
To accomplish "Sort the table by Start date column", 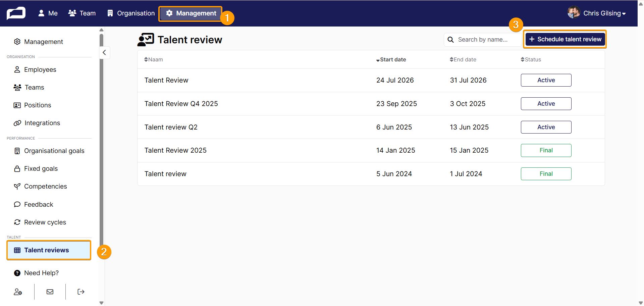I will [x=391, y=60].
